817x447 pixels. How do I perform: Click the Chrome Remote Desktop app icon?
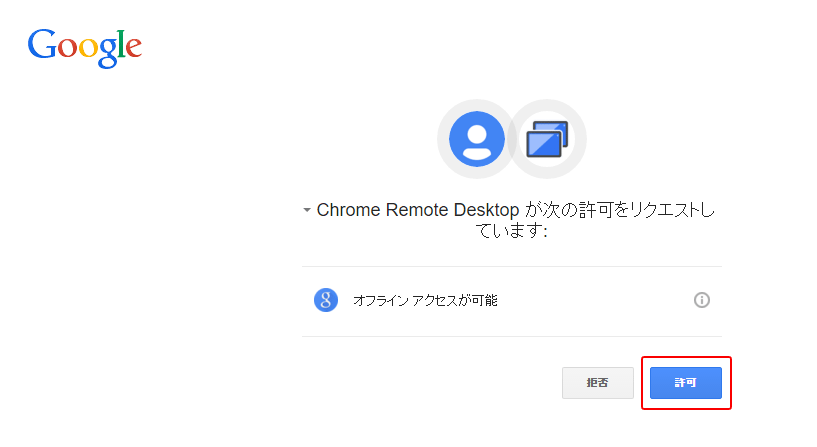[x=547, y=139]
